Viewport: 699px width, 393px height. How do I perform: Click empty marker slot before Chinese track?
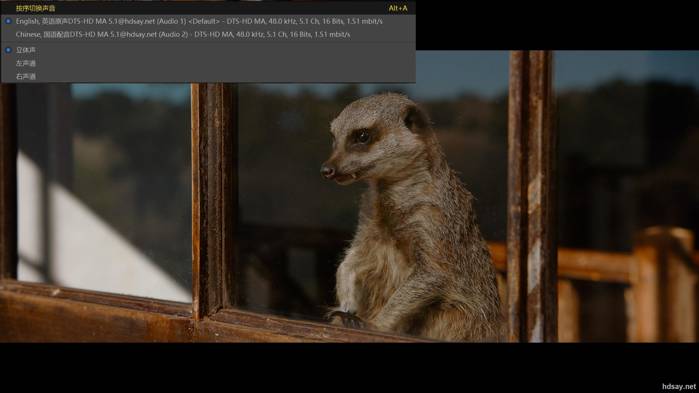[x=8, y=34]
